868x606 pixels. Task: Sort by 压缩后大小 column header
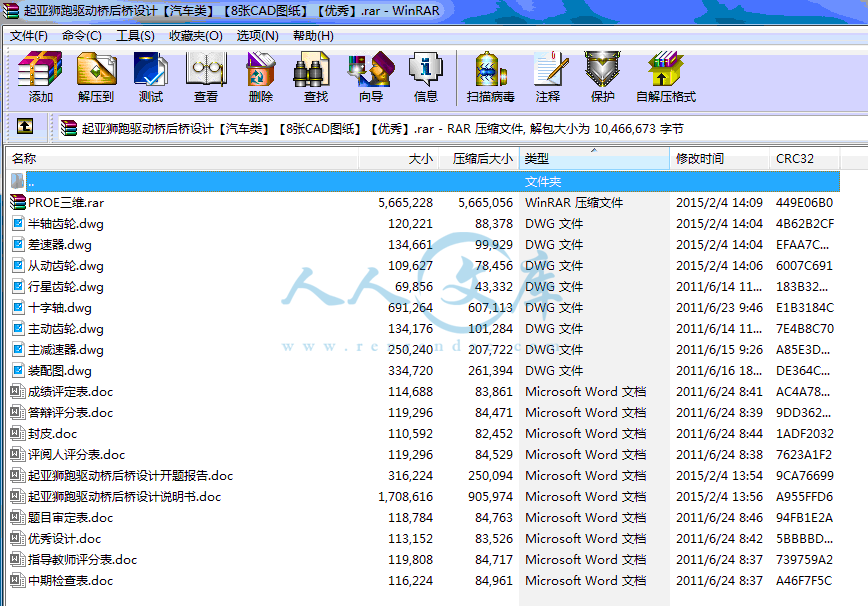coord(479,159)
